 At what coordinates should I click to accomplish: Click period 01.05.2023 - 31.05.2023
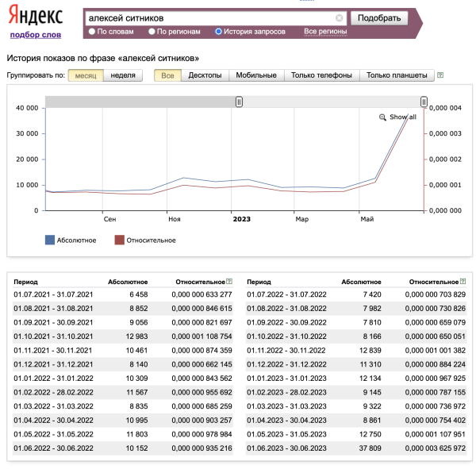click(x=286, y=434)
